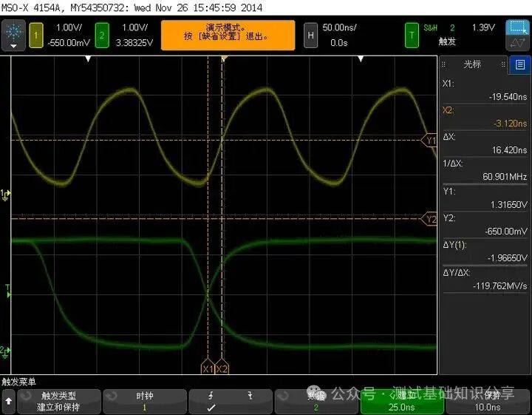Open the 时钟 clock source softkey

pyautogui.click(x=144, y=402)
